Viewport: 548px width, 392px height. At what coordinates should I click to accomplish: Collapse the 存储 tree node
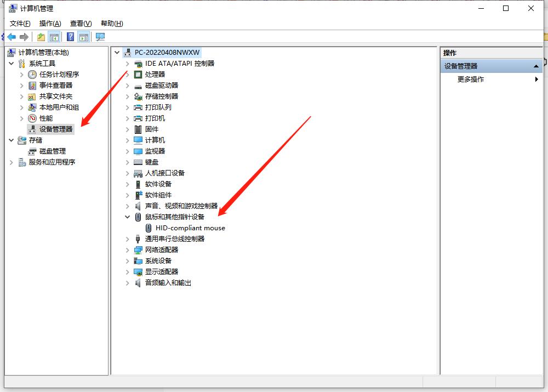click(x=11, y=140)
